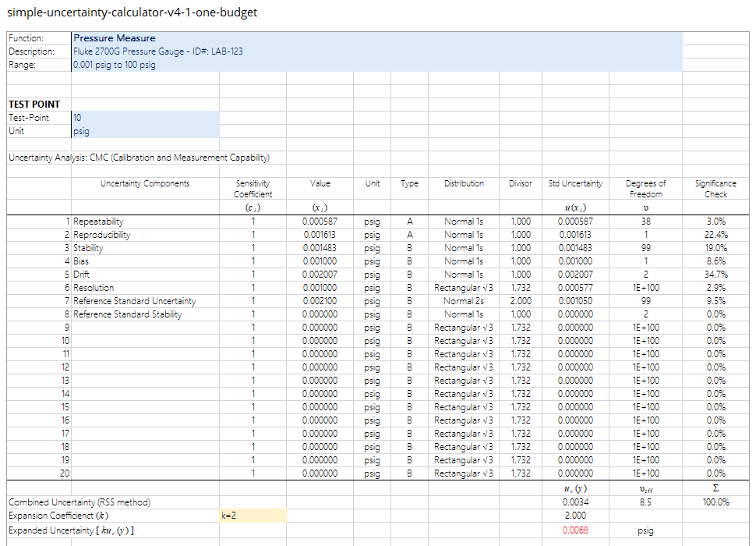Select the Sensitivity Coefficient column header
The image size is (756, 546).
(x=253, y=189)
